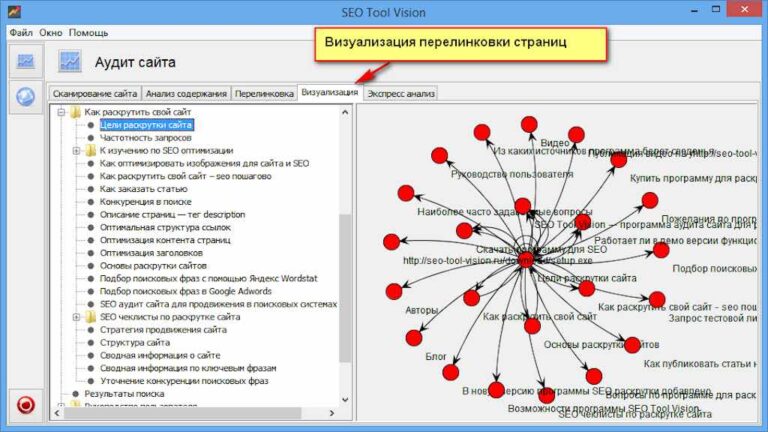The height and width of the screenshot is (432, 768).
Task: Select Конкуренция в поиске item
Action: coord(145,201)
